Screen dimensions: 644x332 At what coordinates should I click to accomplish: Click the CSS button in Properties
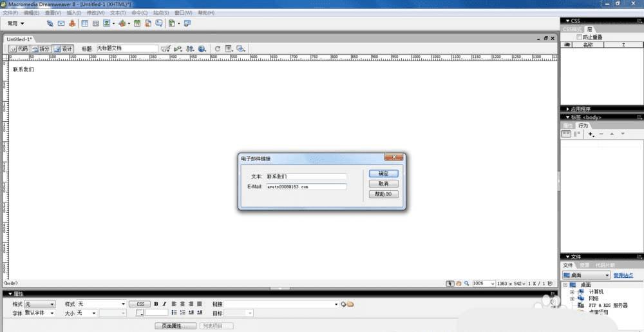point(140,304)
